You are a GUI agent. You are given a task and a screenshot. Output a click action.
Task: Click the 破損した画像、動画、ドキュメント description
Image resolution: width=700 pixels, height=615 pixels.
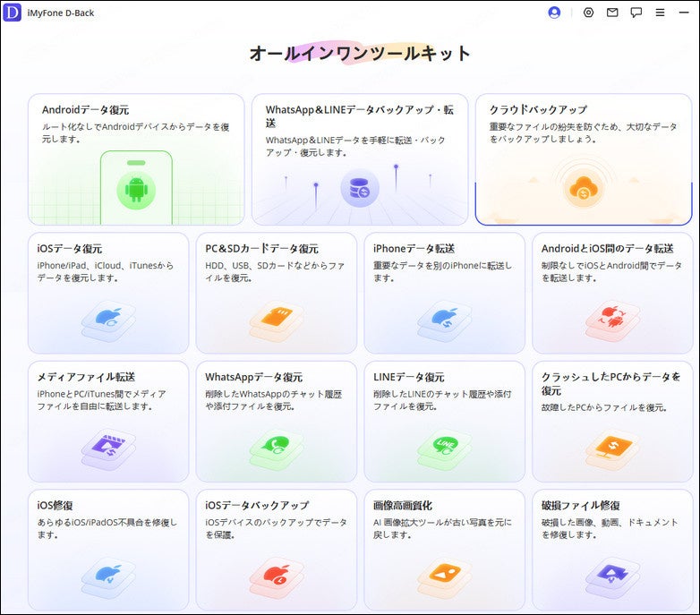click(610, 529)
